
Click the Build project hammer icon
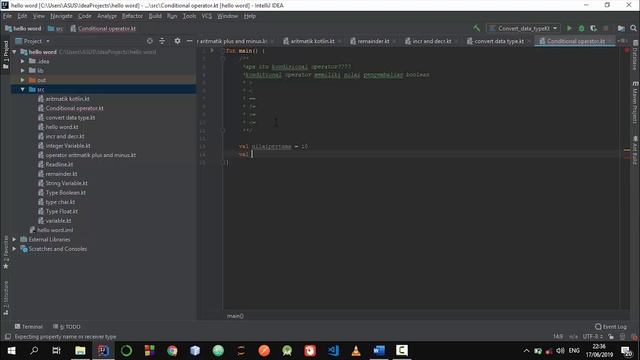click(476, 28)
